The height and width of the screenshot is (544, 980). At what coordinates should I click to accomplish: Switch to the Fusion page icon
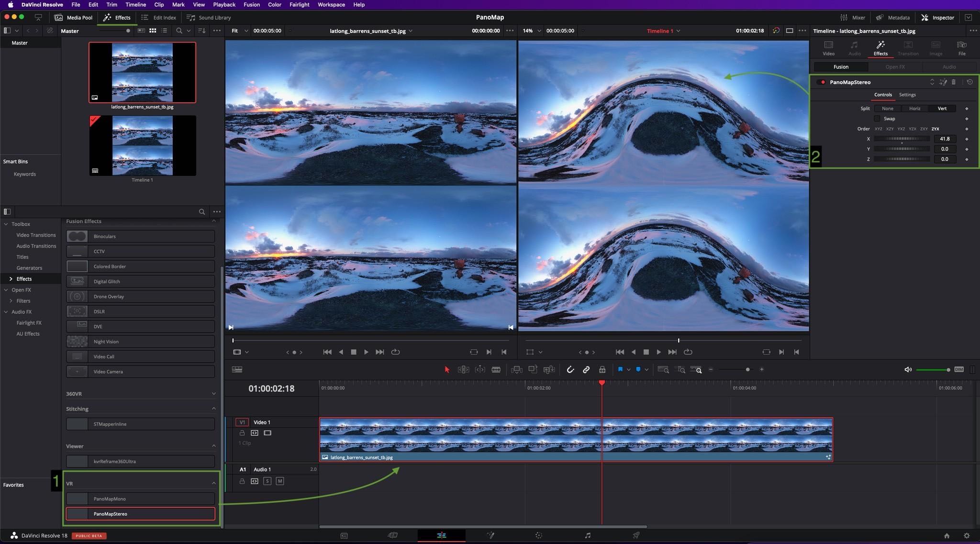[x=490, y=535]
